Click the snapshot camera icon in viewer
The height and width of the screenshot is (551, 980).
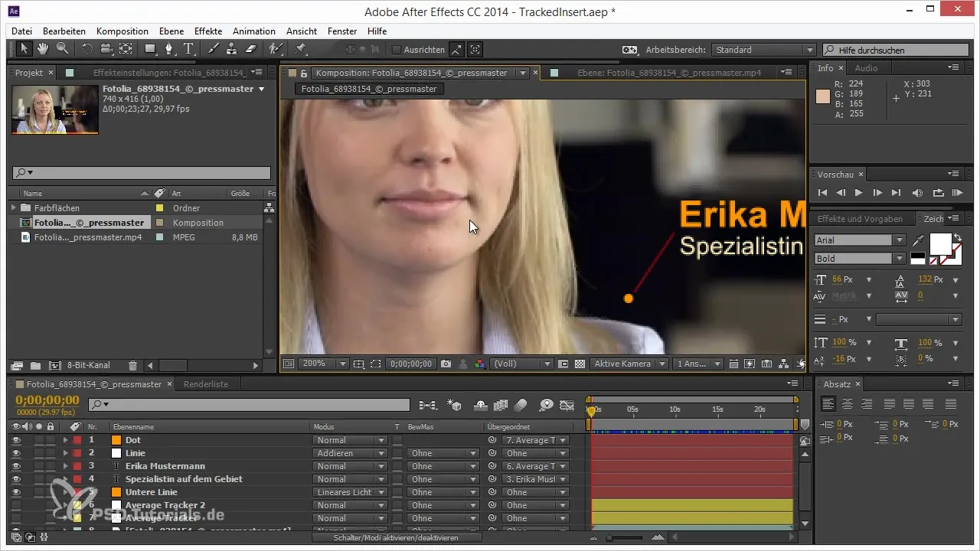click(x=446, y=364)
